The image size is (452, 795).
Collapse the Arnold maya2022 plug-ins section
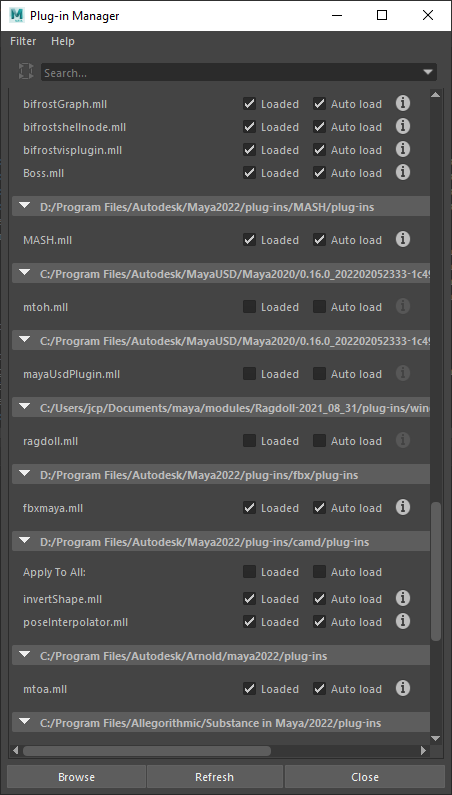tap(24, 655)
